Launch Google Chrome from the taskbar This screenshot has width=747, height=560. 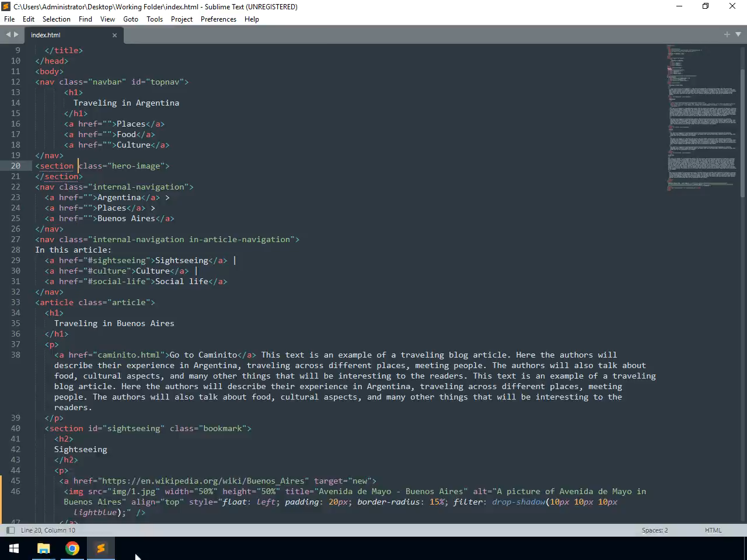tap(72, 548)
